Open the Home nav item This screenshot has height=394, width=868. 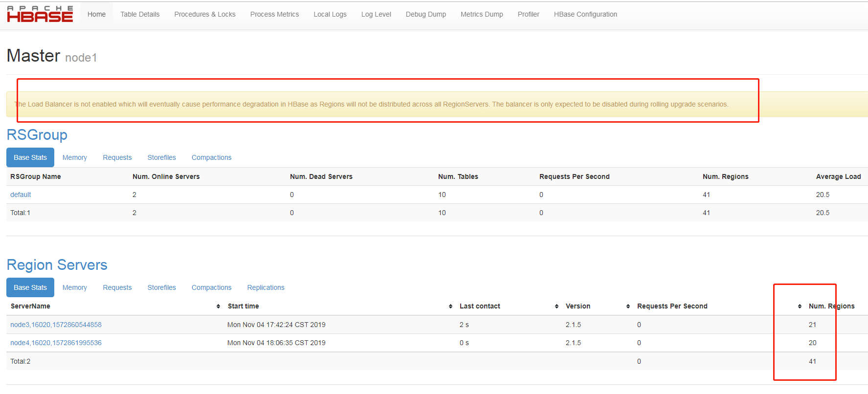pyautogui.click(x=96, y=15)
